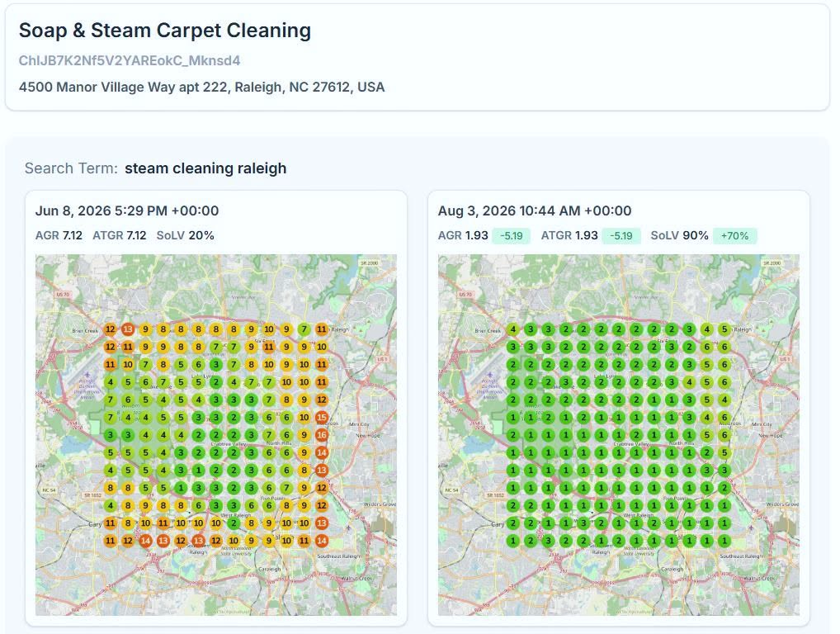Screen dimensions: 840x634
Task: Click the Jun 8, 2026 5:29 PM timestamp
Action: (x=127, y=211)
